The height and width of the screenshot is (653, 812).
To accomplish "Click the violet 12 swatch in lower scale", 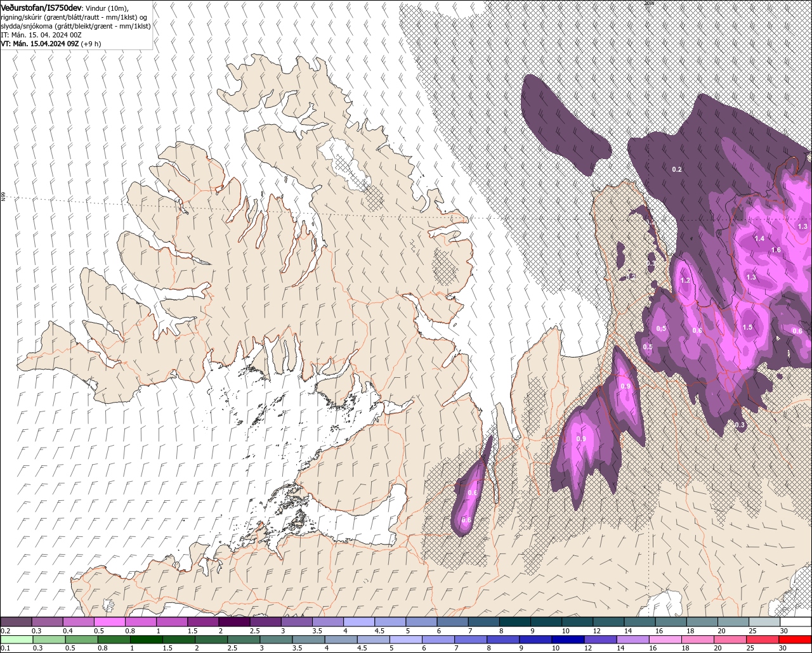I will pyautogui.click(x=600, y=639).
